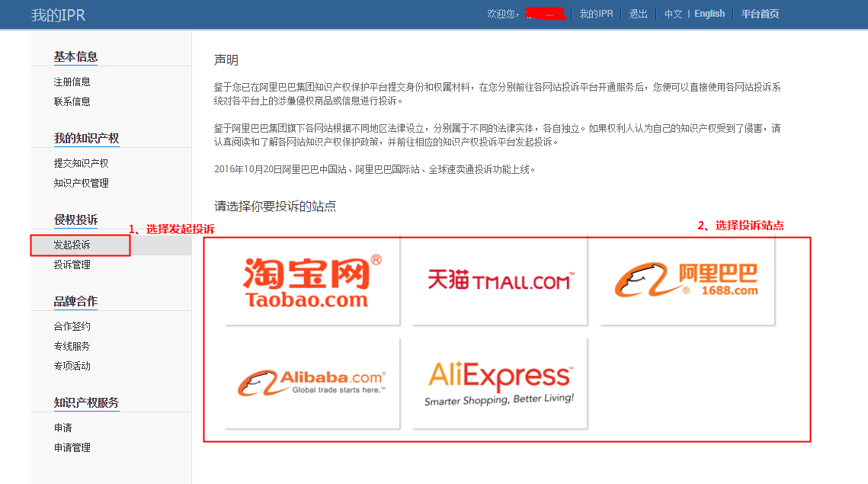
Task: Click 退出 to log out
Action: click(639, 14)
